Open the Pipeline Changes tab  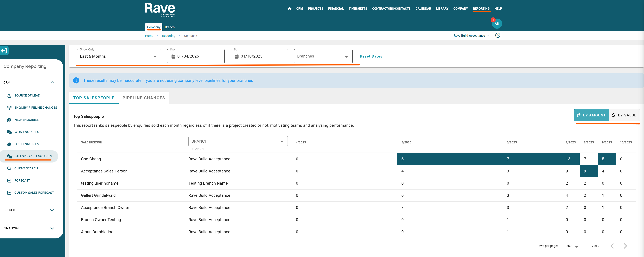click(x=143, y=98)
